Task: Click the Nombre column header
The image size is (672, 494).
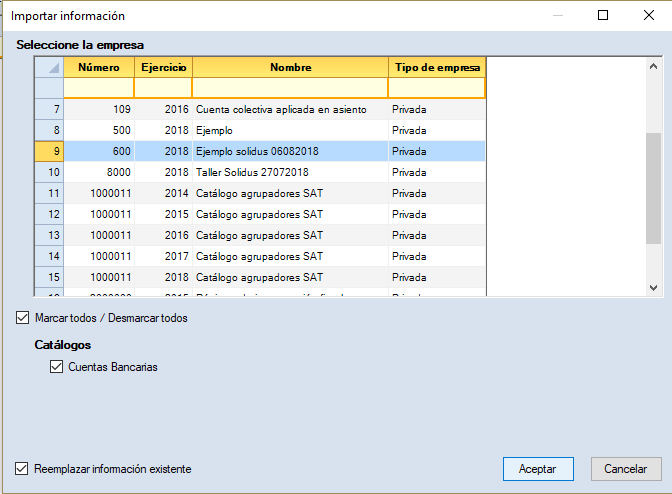Action: [290, 67]
